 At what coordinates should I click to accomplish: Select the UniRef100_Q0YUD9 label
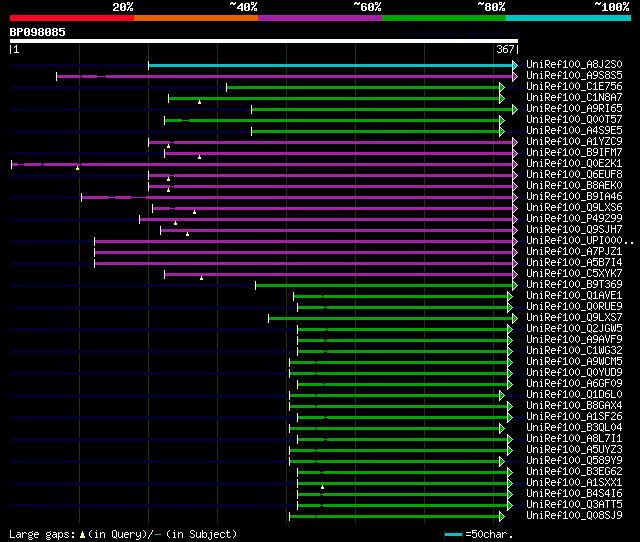[574, 373]
